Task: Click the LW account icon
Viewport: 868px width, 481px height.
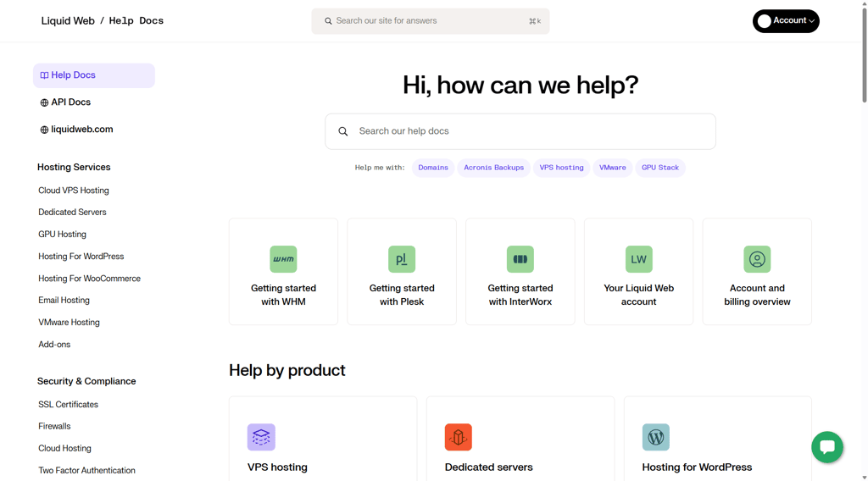Action: [x=638, y=259]
